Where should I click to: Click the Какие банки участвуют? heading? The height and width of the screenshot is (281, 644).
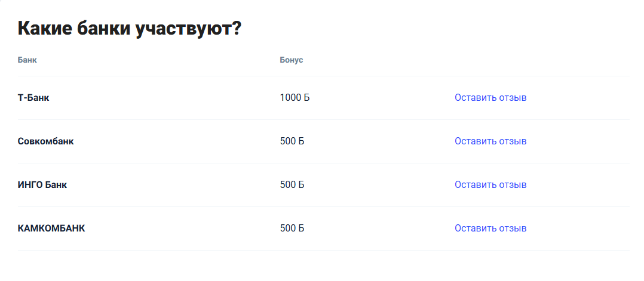click(129, 29)
